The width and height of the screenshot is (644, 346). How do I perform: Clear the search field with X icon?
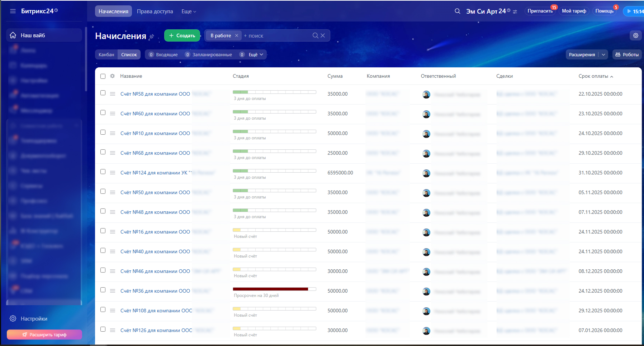pyautogui.click(x=323, y=35)
